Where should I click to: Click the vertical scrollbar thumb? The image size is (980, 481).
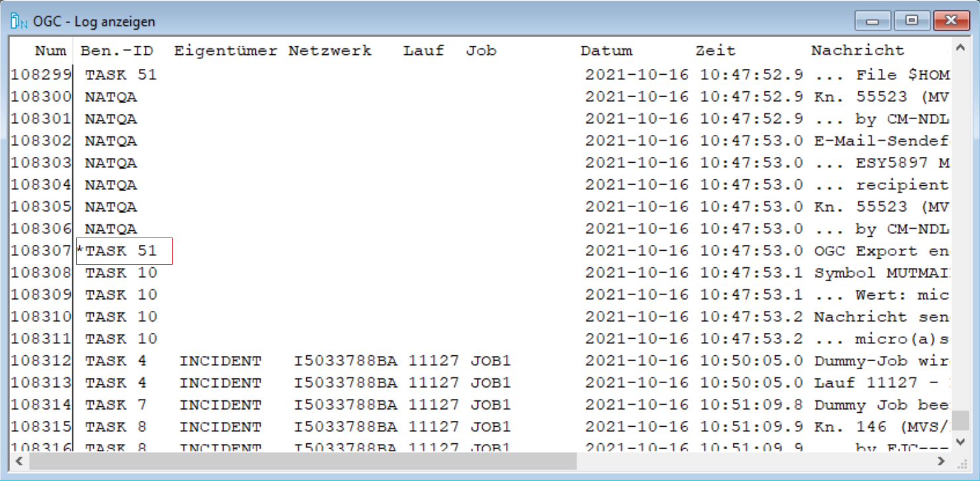click(x=960, y=420)
